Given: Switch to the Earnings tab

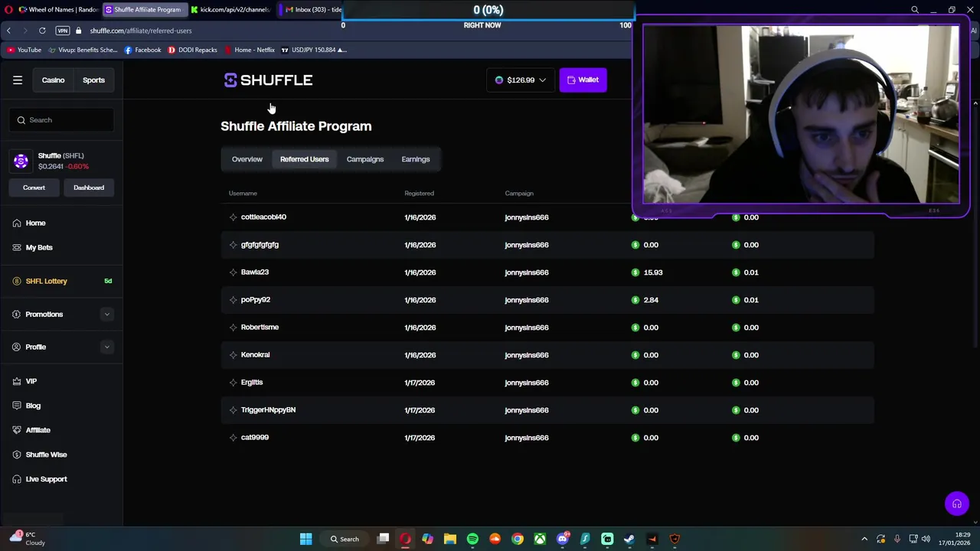Looking at the screenshot, I should coord(416,159).
